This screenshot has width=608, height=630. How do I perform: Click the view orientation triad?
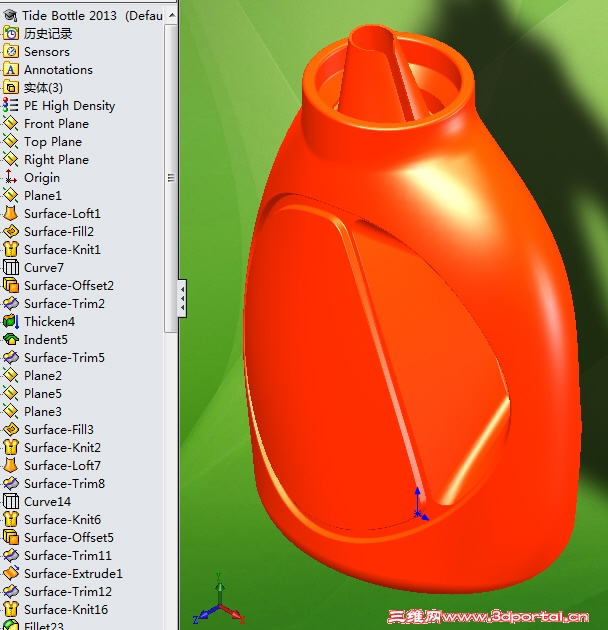(x=219, y=599)
